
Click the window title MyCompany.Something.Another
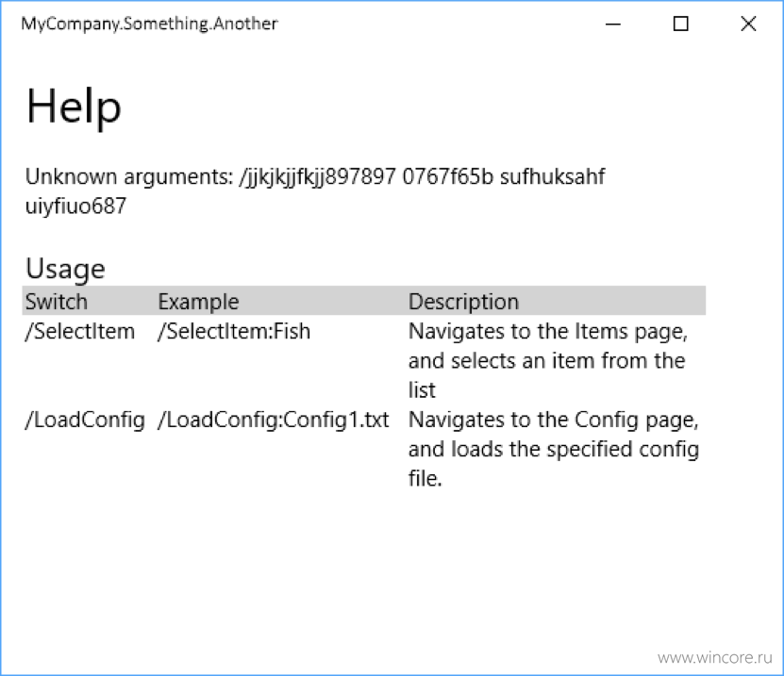point(149,24)
